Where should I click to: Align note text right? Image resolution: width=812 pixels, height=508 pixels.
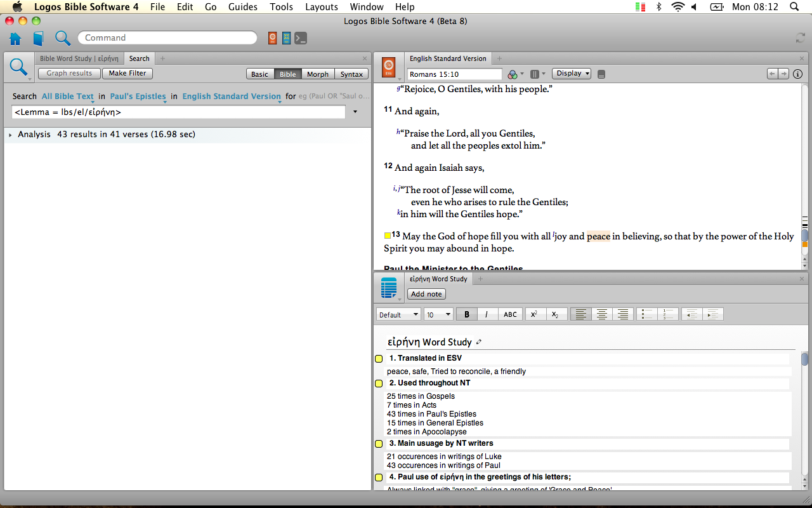pos(623,314)
